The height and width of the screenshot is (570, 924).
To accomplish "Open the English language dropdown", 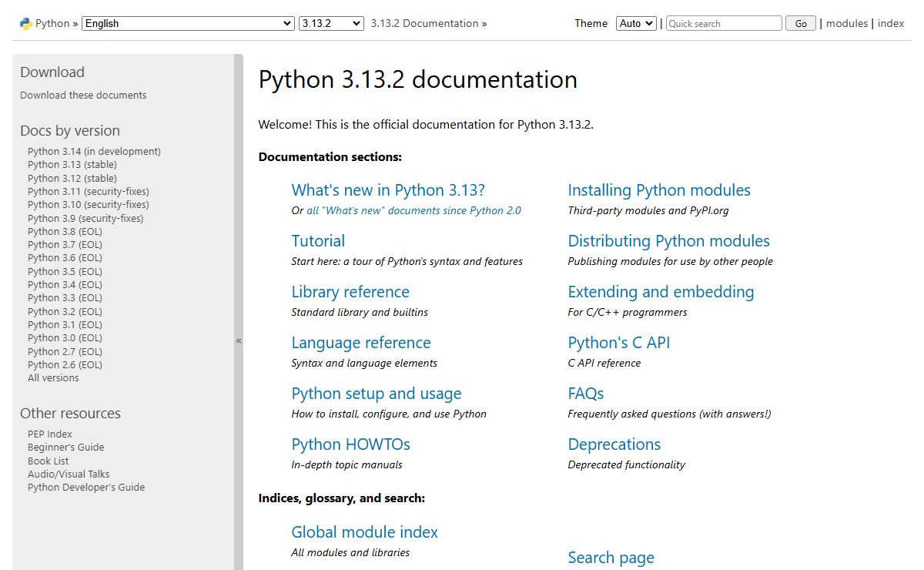I will [x=188, y=23].
